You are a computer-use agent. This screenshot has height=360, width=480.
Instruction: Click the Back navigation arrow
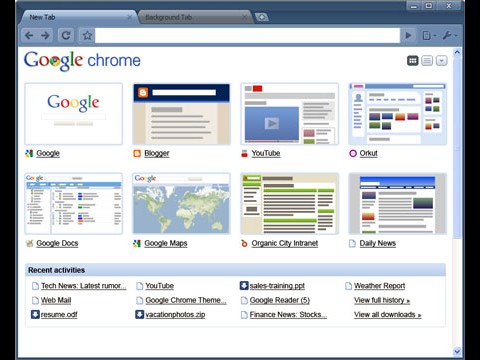[29, 35]
